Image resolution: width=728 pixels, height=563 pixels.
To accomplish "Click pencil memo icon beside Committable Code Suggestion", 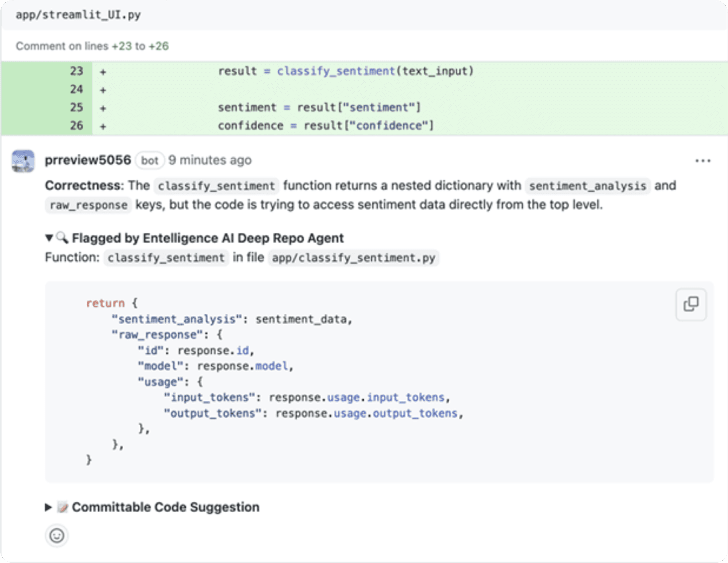I will pyautogui.click(x=62, y=507).
